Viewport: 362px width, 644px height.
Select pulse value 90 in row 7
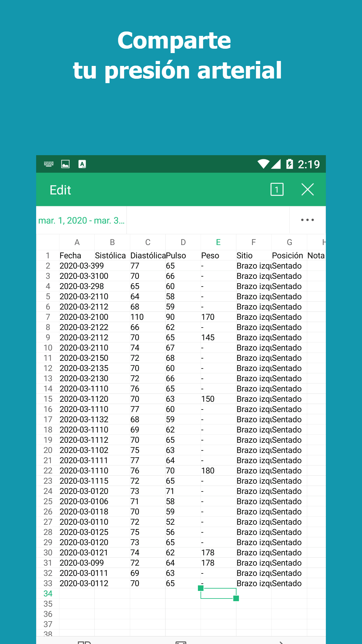pyautogui.click(x=183, y=317)
